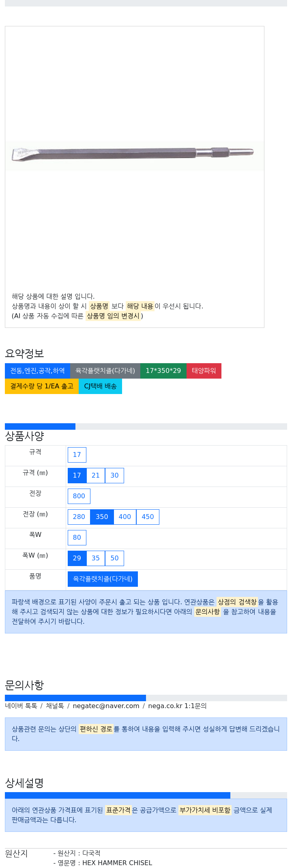
Task: Choose 21 in the 규격 (㎜) row
Action: point(96,476)
